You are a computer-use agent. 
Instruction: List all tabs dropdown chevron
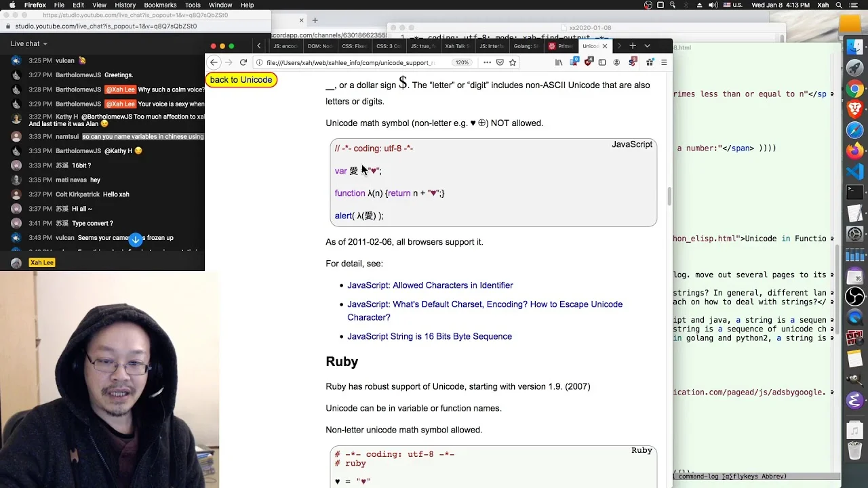click(647, 46)
